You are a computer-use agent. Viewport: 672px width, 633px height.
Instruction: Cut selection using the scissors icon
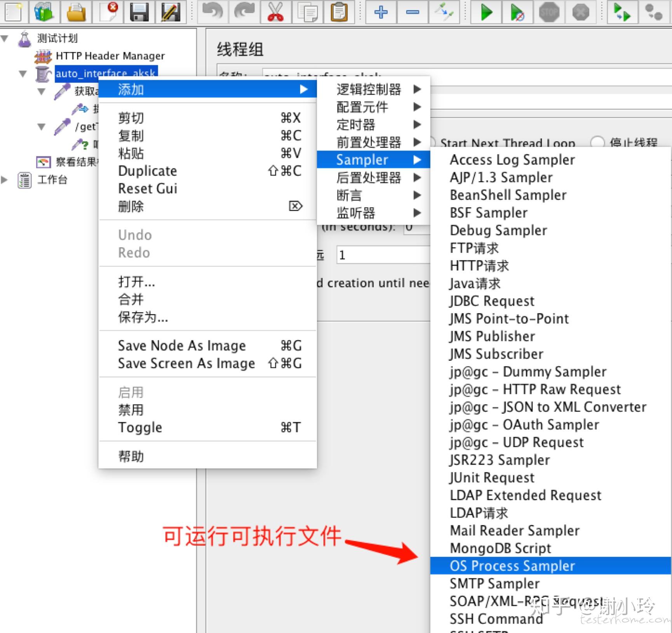[275, 12]
